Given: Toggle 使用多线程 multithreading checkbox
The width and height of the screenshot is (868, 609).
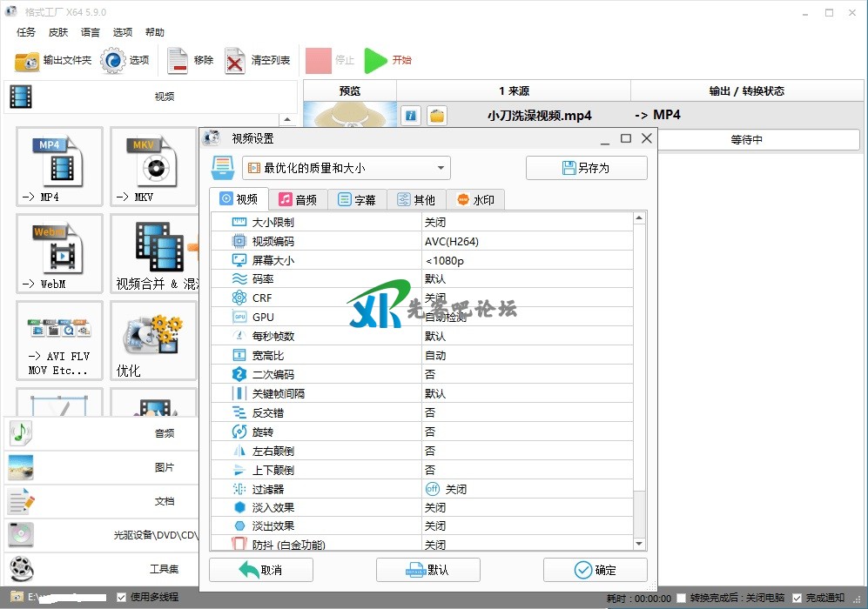Looking at the screenshot, I should [122, 598].
